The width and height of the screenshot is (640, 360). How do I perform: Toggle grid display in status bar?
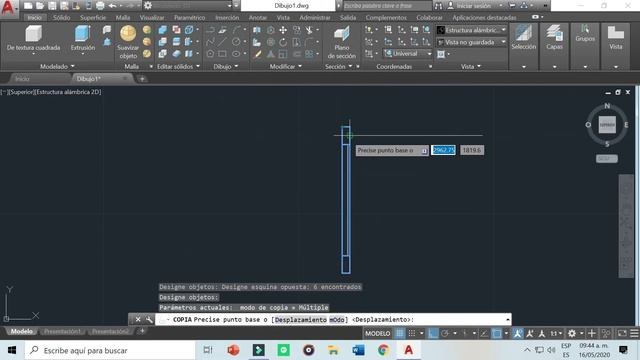(x=400, y=333)
